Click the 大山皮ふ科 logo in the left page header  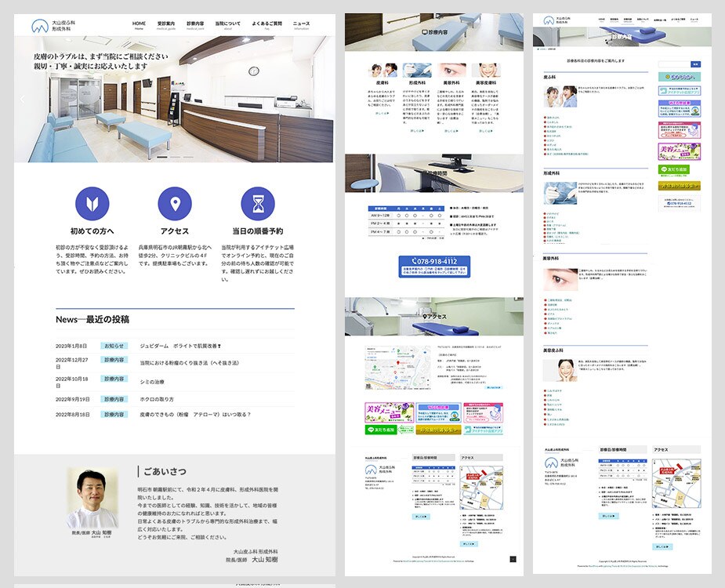pyautogui.click(x=53, y=25)
